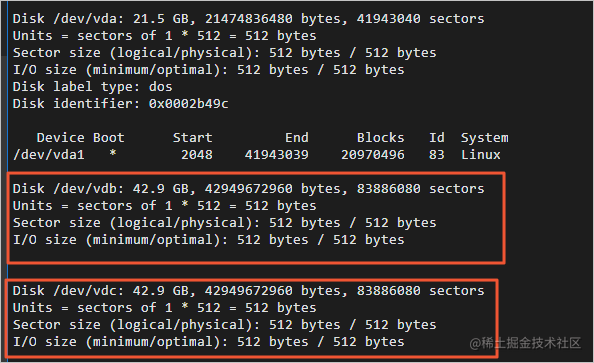Click the Linux system type text
Viewport: 594px width, 363px height.
tap(480, 155)
